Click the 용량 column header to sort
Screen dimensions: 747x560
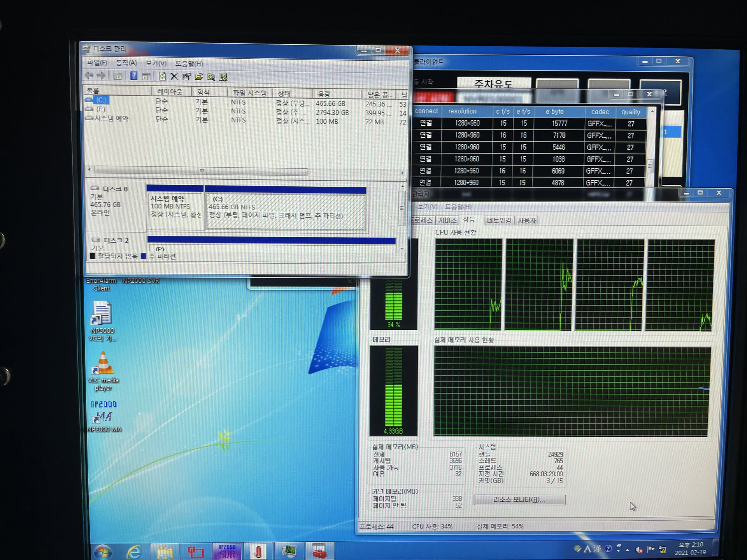click(x=324, y=94)
